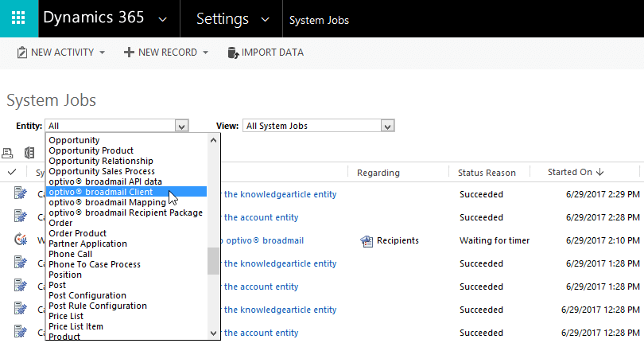Expand the Dynamics 365 navigation chevron

163,19
